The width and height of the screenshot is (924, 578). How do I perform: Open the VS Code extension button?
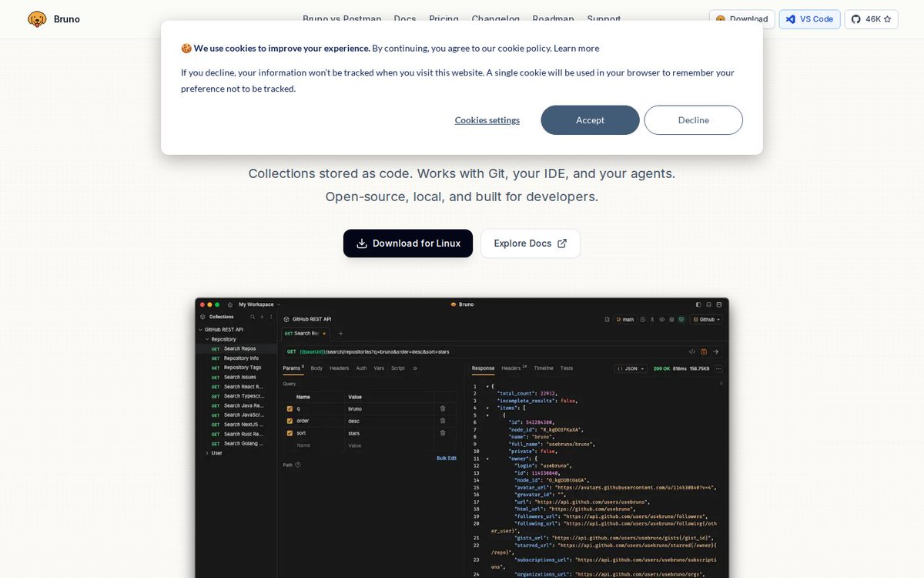809,19
